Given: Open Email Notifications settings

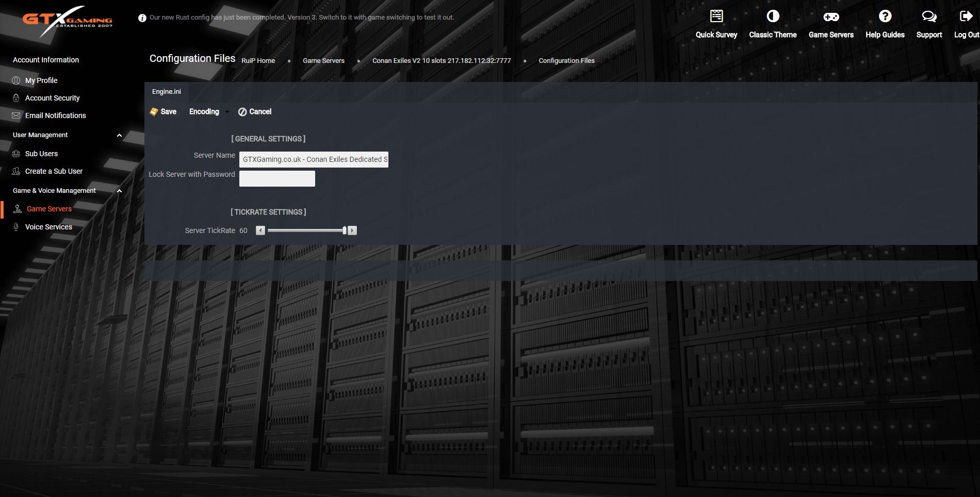Looking at the screenshot, I should click(x=56, y=115).
